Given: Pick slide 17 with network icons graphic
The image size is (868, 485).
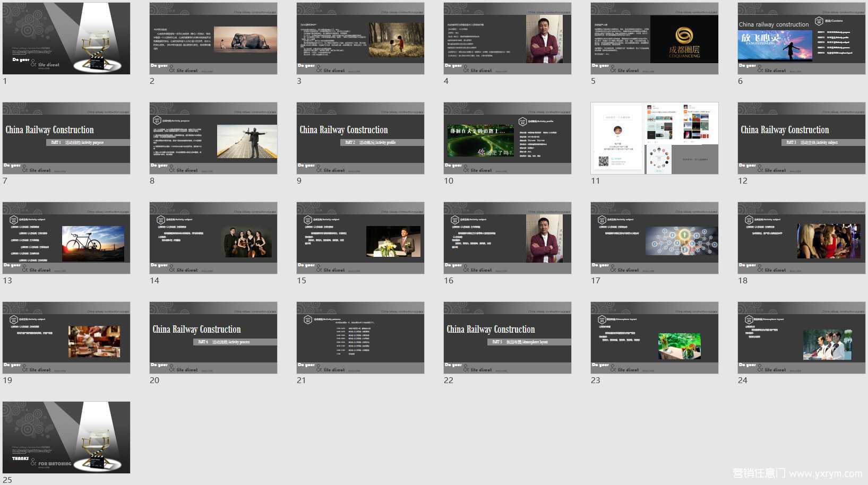Looking at the screenshot, I should click(x=655, y=238).
